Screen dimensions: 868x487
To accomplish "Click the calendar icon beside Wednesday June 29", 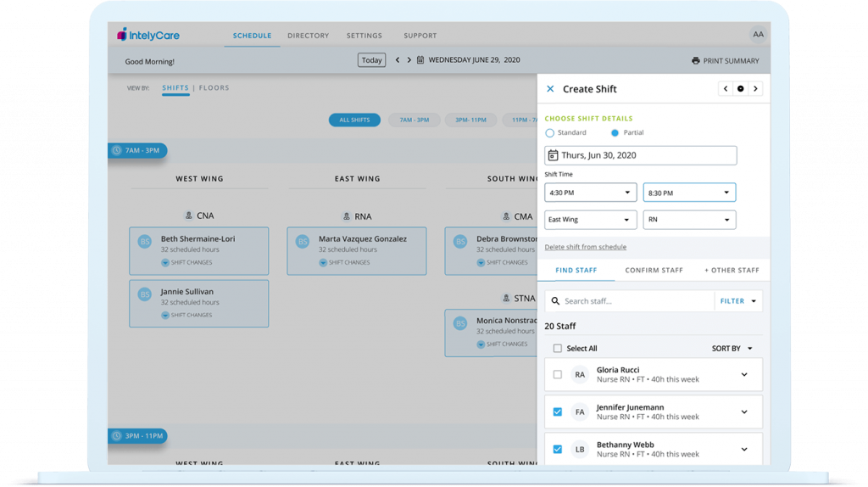I will coord(420,60).
